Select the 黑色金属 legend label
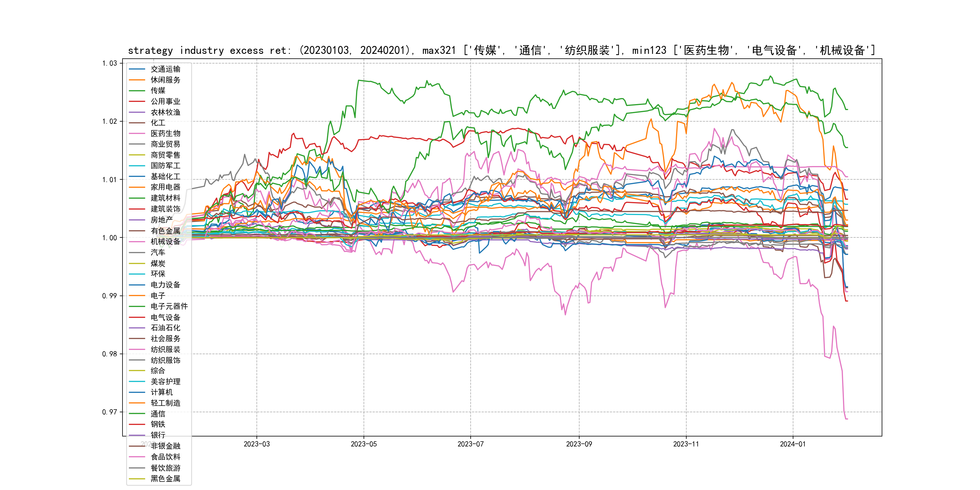 click(x=165, y=479)
